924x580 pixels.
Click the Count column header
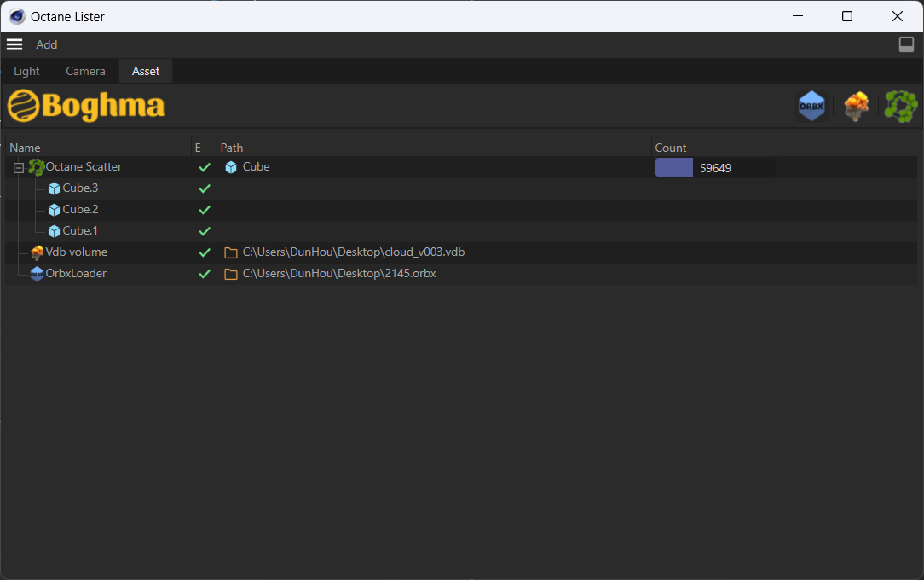click(x=671, y=148)
